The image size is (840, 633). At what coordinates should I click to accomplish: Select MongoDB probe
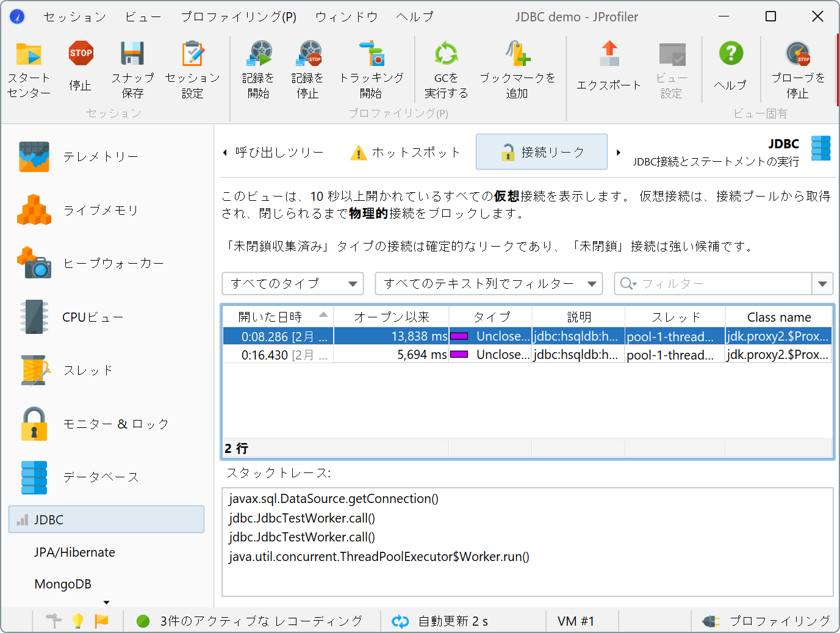pyautogui.click(x=63, y=584)
